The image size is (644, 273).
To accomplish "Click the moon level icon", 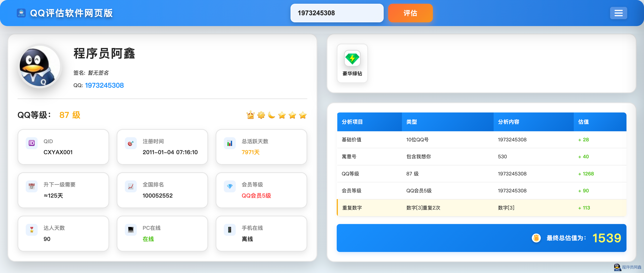I will [272, 115].
